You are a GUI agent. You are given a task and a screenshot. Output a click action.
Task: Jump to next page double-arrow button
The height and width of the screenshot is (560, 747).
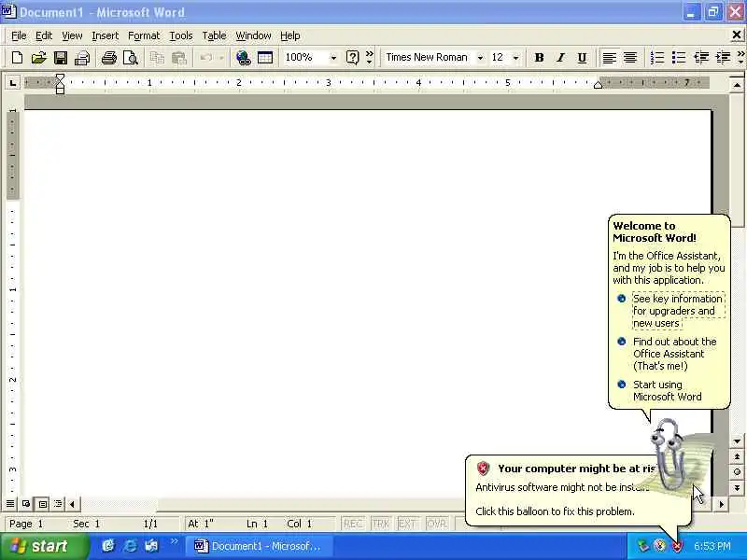click(737, 487)
